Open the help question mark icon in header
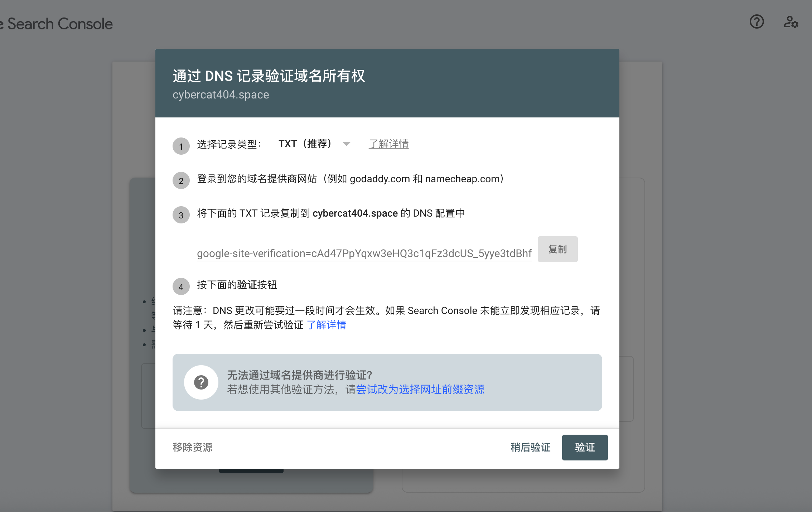 point(757,22)
